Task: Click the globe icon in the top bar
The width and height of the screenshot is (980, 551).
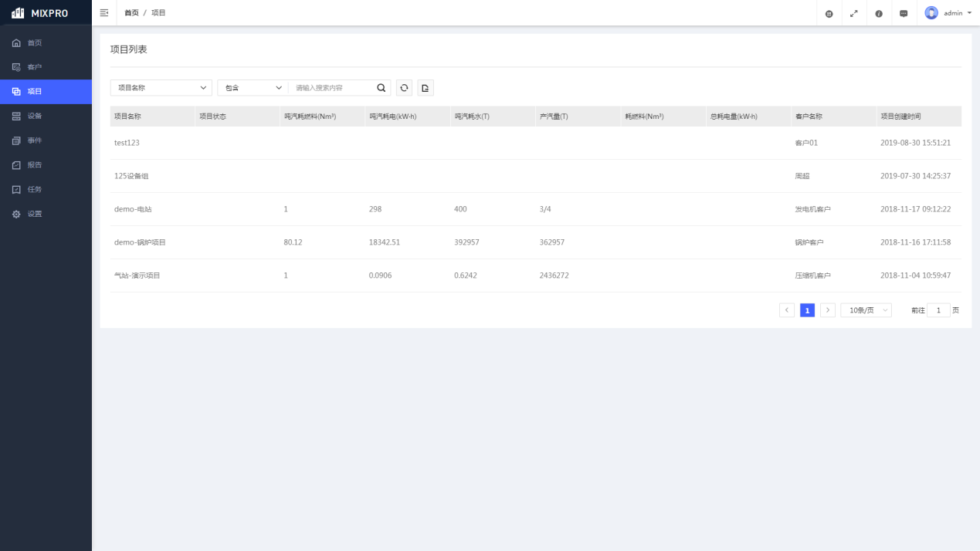Action: point(829,13)
